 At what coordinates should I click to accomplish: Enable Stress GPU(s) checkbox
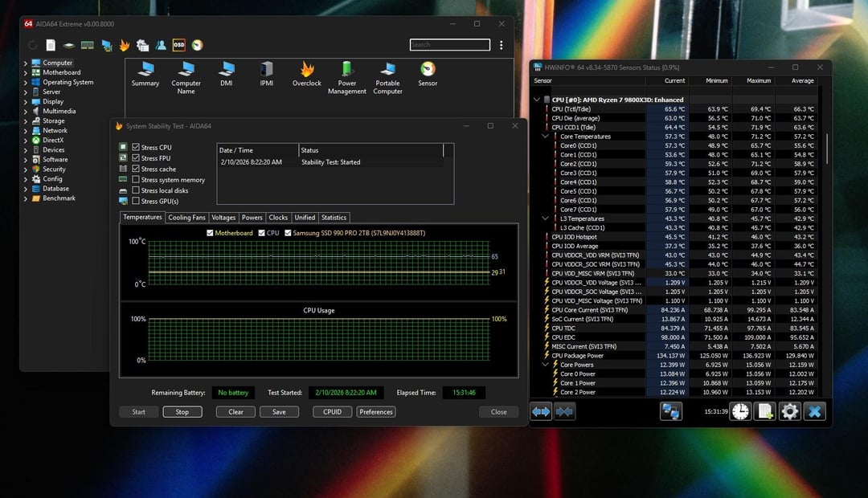point(136,201)
